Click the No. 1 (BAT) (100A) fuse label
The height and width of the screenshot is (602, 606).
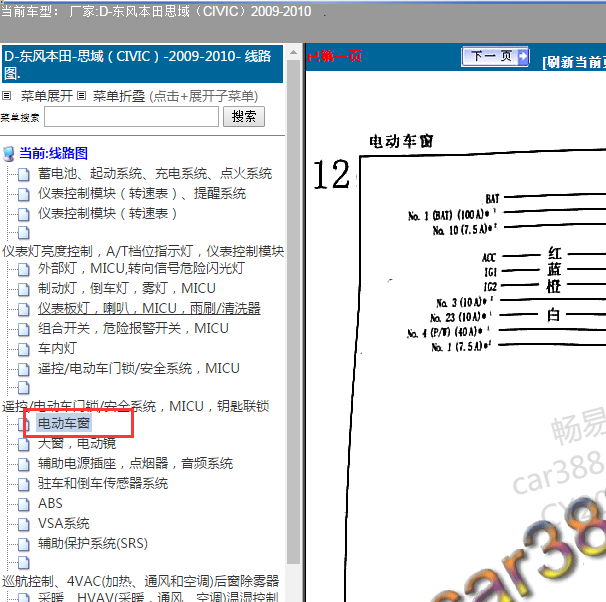(453, 214)
